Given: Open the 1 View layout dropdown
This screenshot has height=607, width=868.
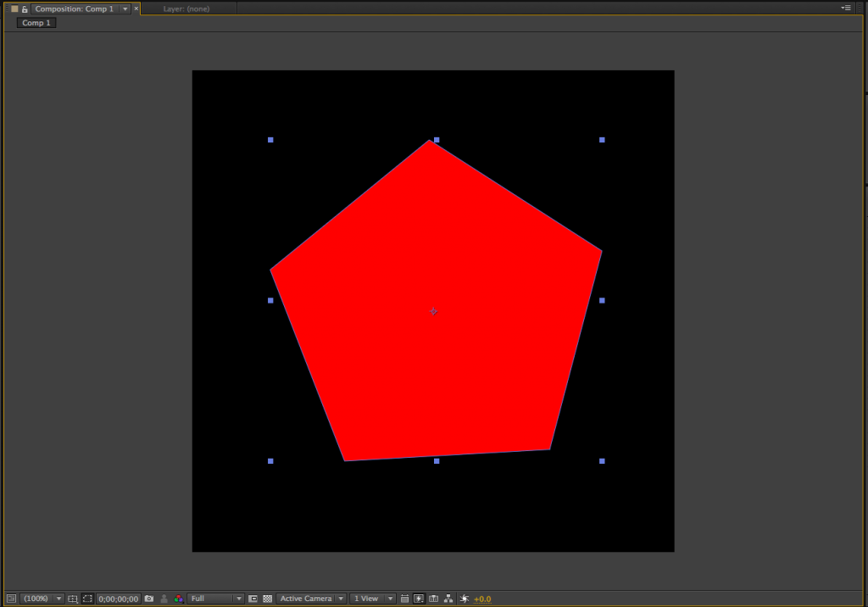Looking at the screenshot, I should [x=373, y=599].
